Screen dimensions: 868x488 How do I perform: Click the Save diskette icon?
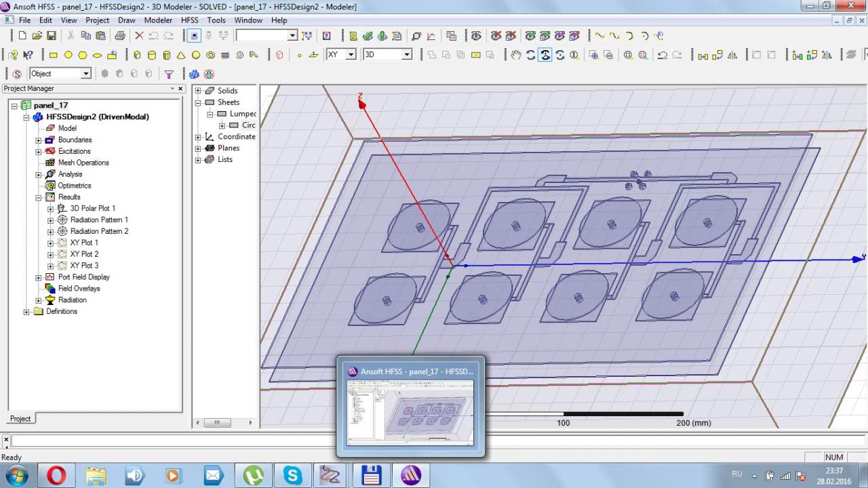51,36
